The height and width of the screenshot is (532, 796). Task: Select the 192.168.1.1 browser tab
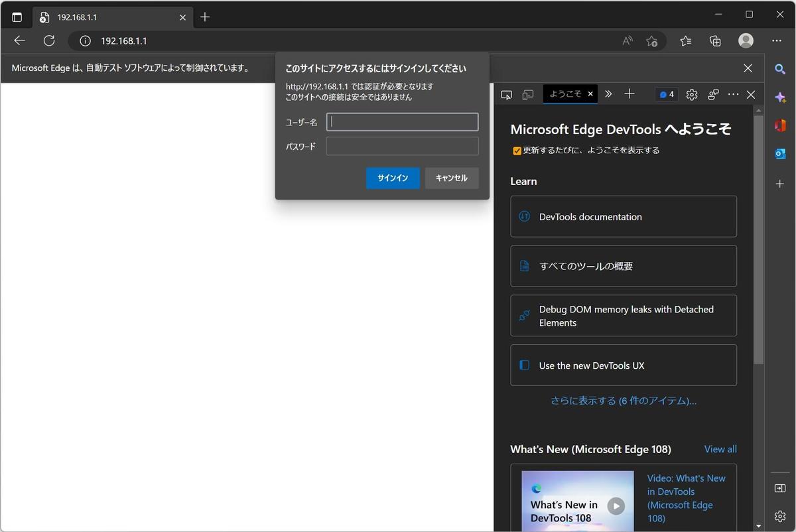(x=113, y=17)
